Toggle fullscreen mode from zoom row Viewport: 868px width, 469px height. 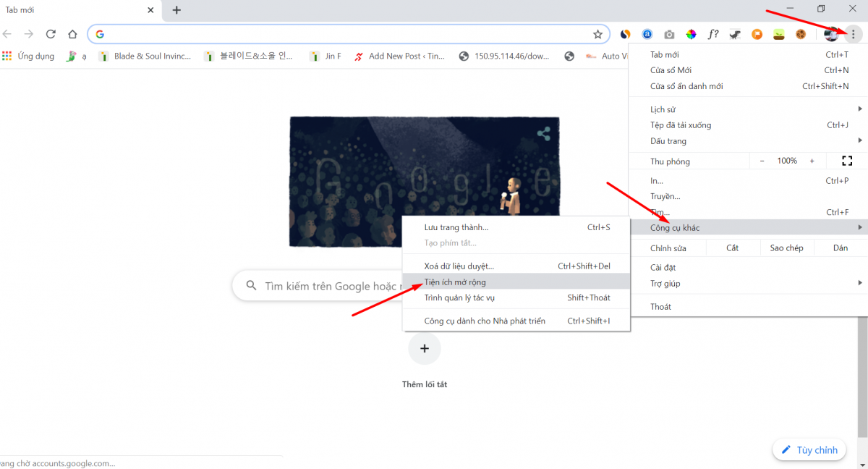tap(847, 161)
